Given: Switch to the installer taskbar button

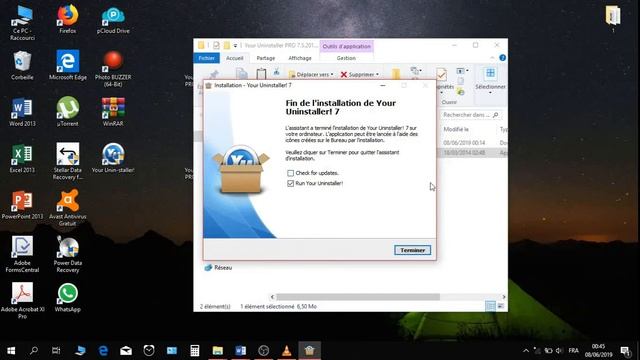Looking at the screenshot, I should (309, 351).
